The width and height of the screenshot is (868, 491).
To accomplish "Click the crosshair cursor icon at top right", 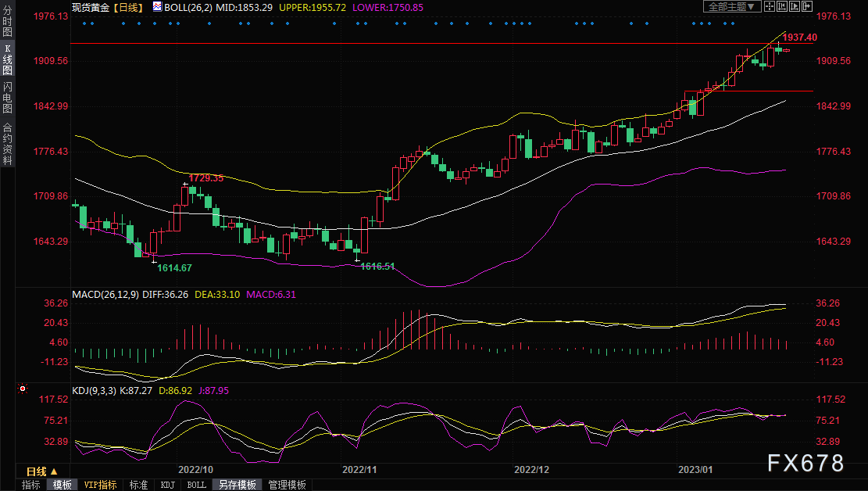I will (x=770, y=6).
